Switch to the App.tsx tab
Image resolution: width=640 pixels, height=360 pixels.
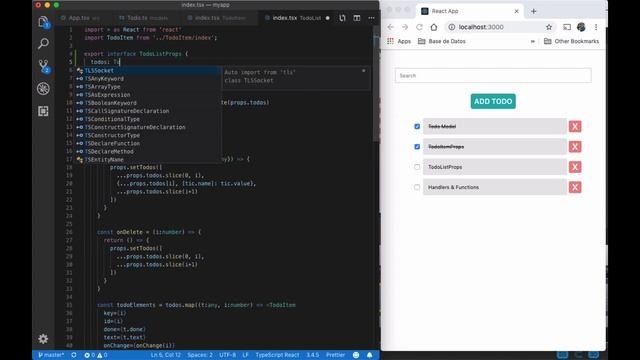tap(80, 18)
